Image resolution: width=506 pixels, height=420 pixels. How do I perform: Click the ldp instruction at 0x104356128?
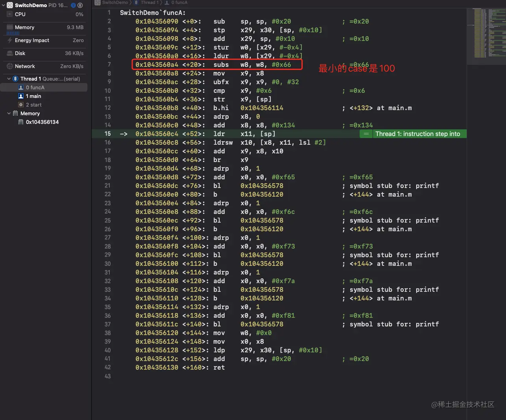[x=229, y=350]
